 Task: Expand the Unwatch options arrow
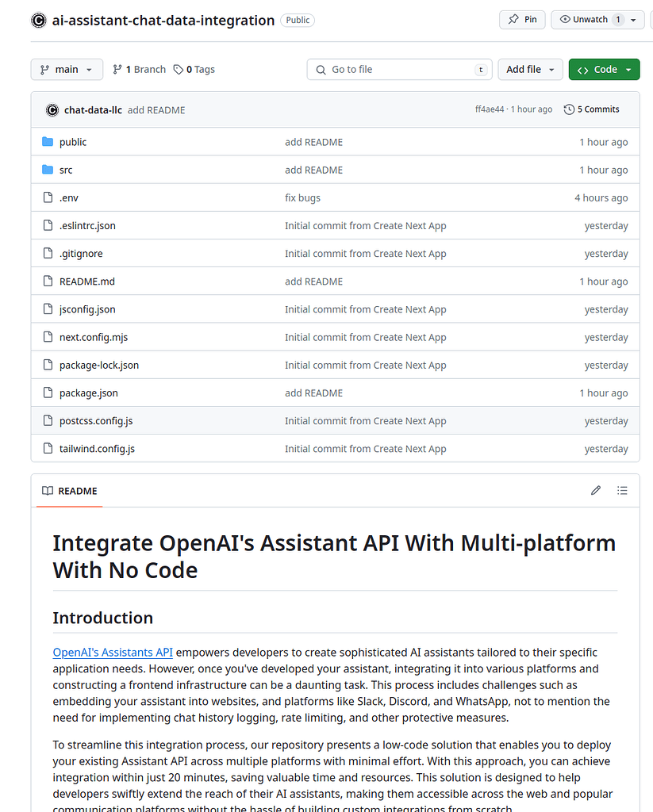tap(634, 20)
